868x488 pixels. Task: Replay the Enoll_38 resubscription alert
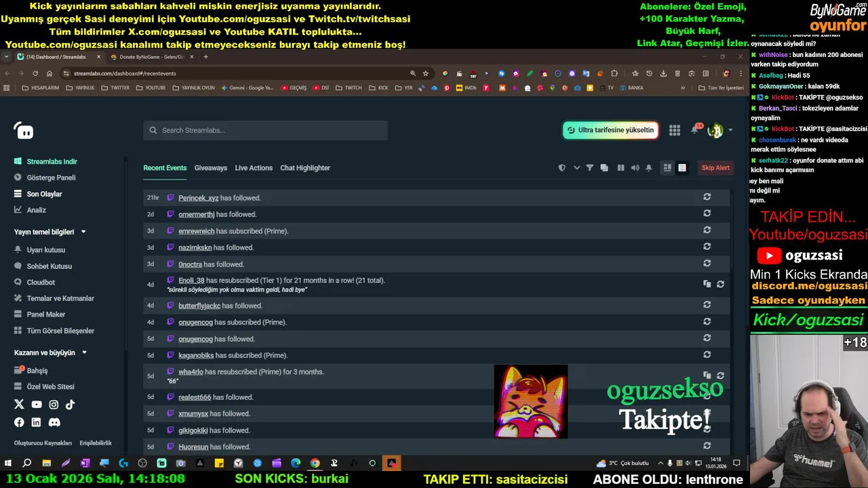click(720, 284)
